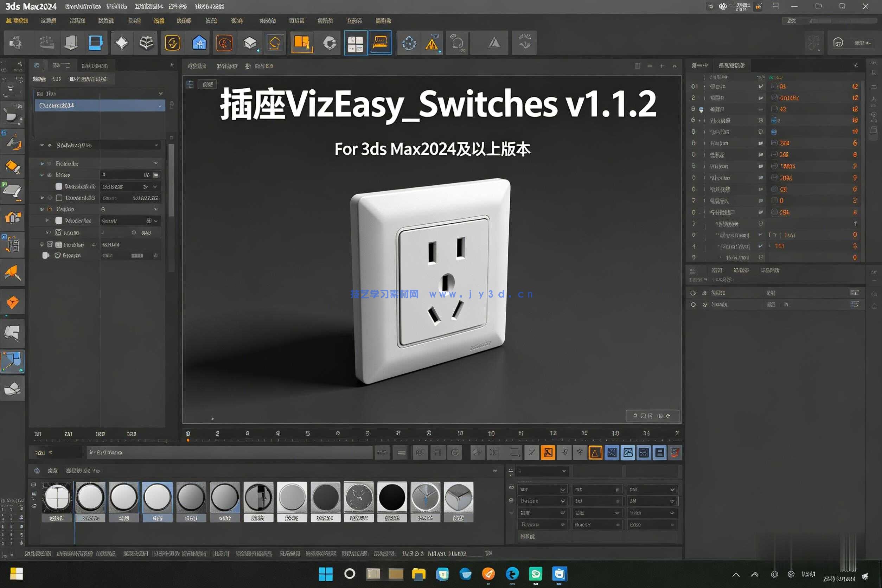The width and height of the screenshot is (882, 588).
Task: Toggle visibility checkmark on layer row 01
Action: pos(761,86)
